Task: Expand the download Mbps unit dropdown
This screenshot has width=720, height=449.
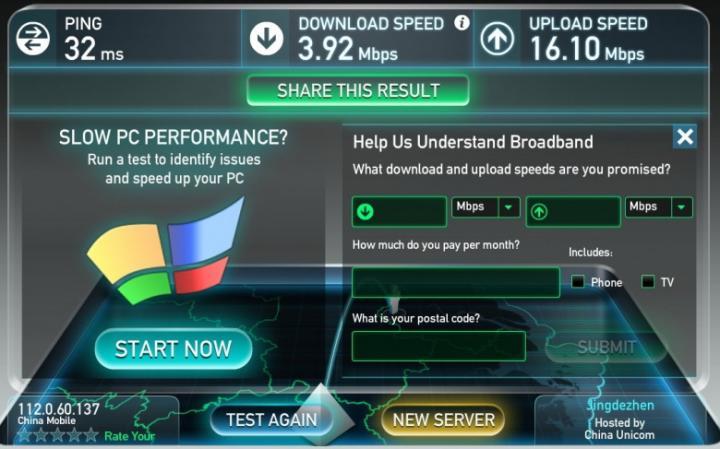Action: pyautogui.click(x=508, y=207)
